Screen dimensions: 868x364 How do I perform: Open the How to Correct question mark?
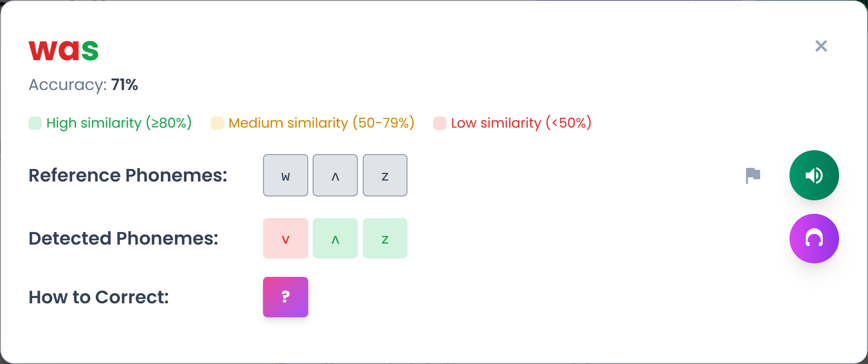tap(286, 297)
